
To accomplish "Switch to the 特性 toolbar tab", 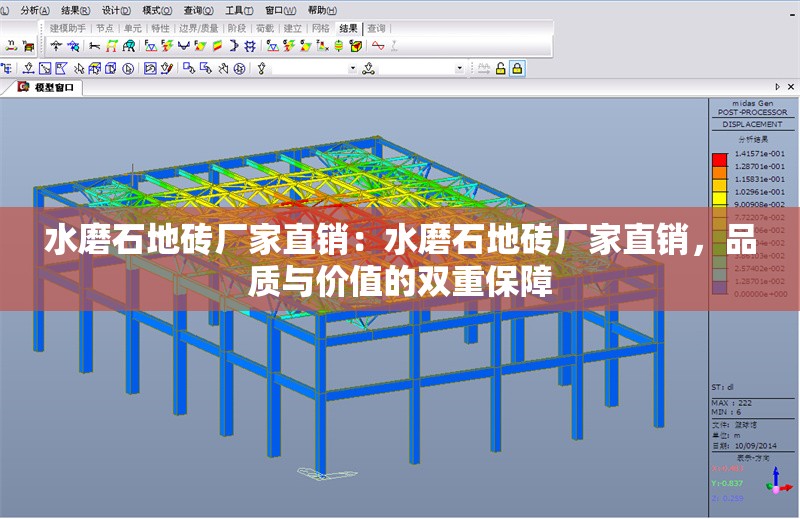I will (x=160, y=29).
